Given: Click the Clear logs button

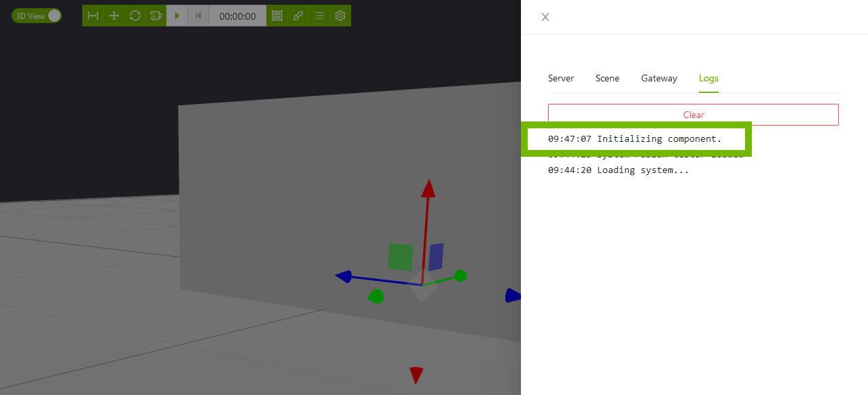Looking at the screenshot, I should click(693, 115).
